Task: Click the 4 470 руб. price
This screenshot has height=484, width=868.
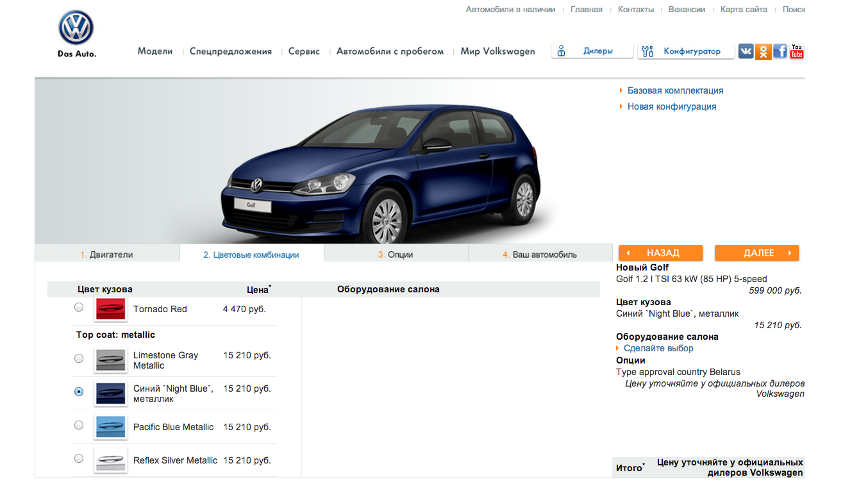Action: coord(244,309)
